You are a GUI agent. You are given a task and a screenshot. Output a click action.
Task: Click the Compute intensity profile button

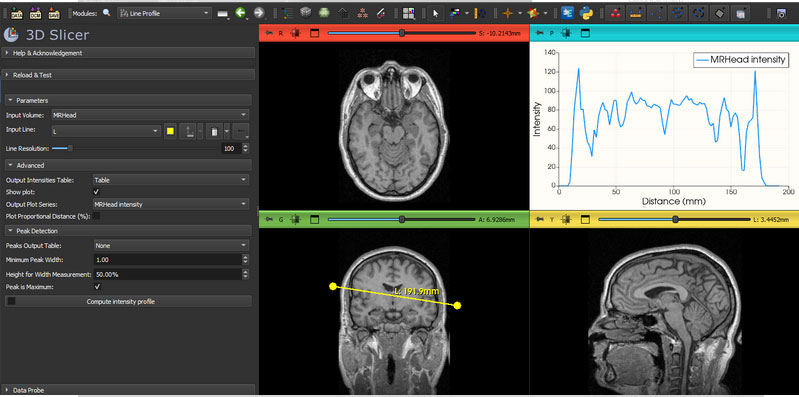click(x=128, y=302)
